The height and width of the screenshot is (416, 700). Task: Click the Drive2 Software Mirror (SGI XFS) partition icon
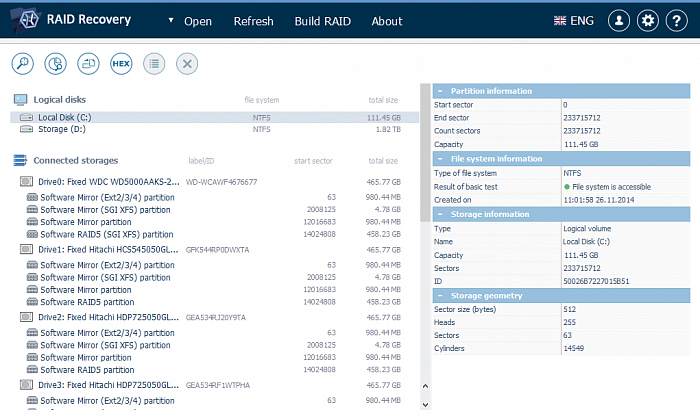pos(32,345)
